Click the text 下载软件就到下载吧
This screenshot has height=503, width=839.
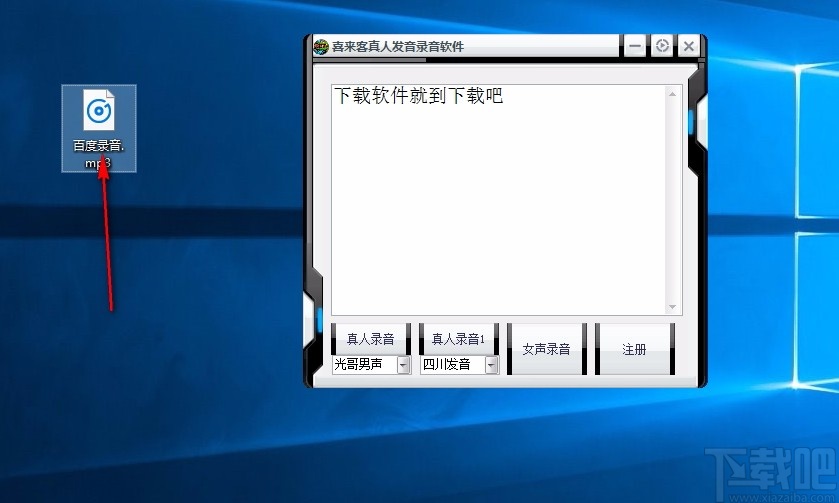[x=419, y=96]
